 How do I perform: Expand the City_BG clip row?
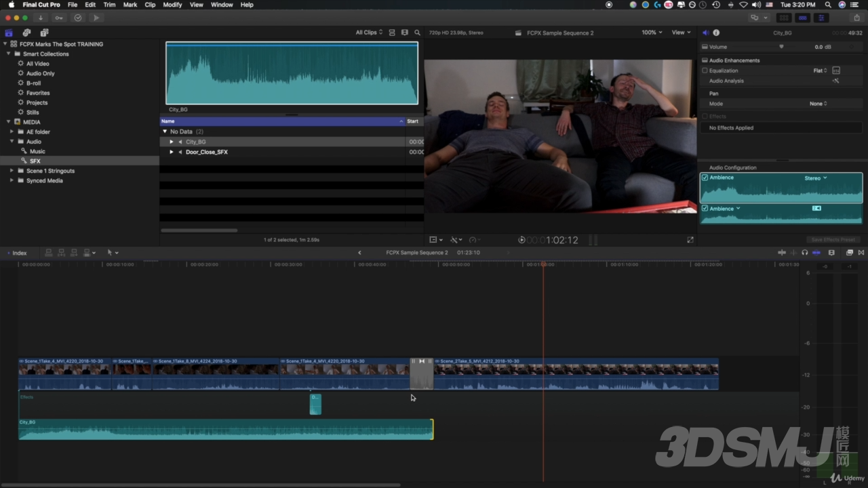click(x=172, y=142)
